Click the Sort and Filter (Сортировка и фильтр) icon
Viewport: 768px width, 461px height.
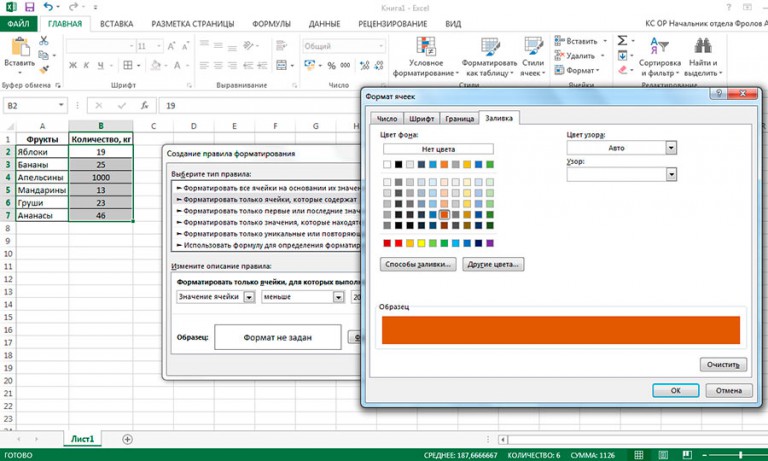(659, 46)
